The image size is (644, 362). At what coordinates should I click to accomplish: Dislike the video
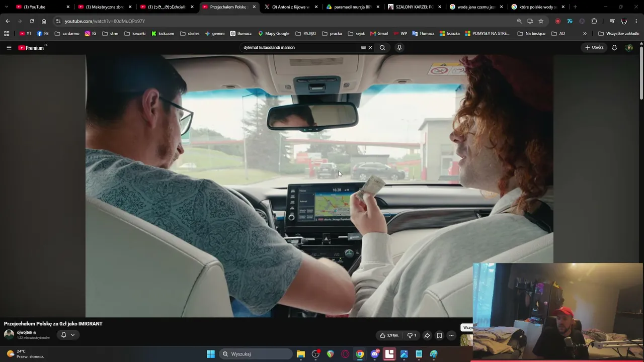click(412, 335)
